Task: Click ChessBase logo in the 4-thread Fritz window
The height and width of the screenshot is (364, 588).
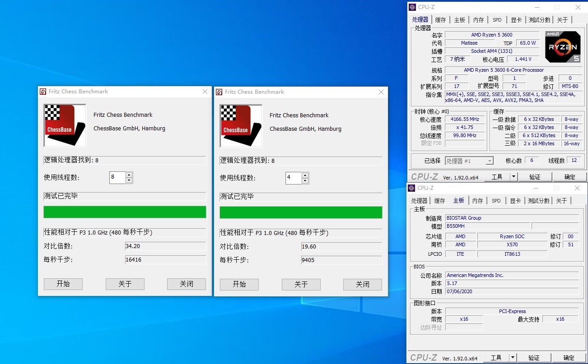Action: 241,126
